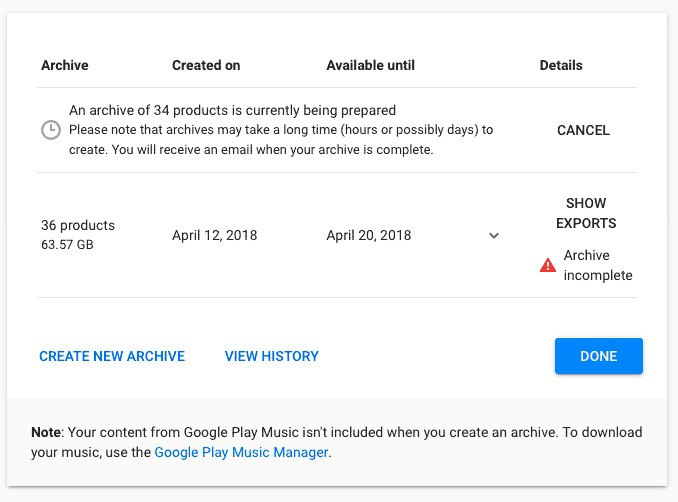Viewport: 678px width, 502px height.
Task: Click the Archive column header
Action: point(65,65)
